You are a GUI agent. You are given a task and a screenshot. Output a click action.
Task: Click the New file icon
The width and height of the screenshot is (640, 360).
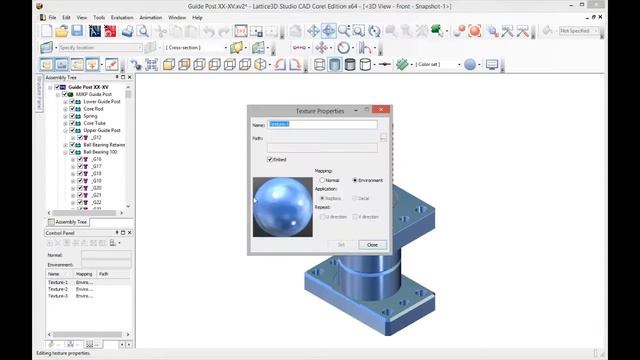coord(47,31)
